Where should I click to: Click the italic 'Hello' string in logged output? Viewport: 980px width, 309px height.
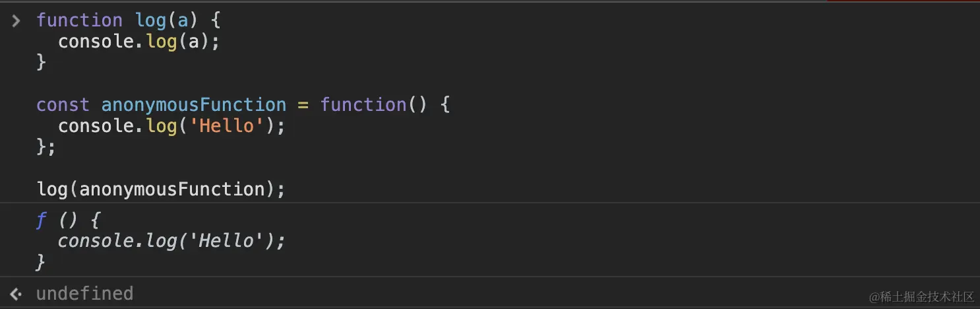pos(227,241)
